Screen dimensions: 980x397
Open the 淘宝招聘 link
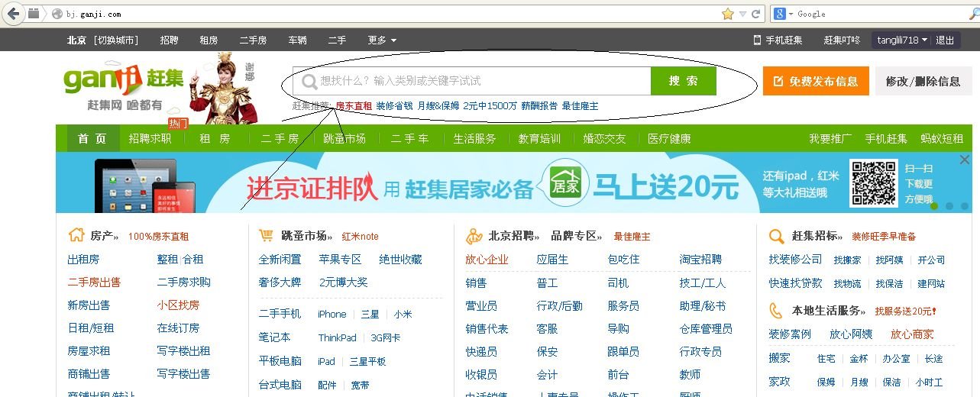pyautogui.click(x=700, y=260)
